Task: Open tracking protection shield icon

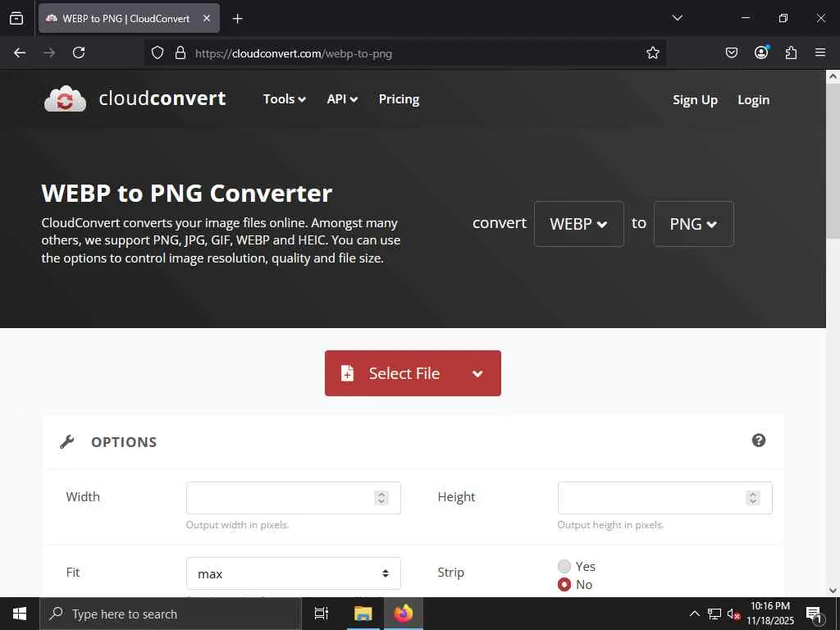Action: pos(157,53)
